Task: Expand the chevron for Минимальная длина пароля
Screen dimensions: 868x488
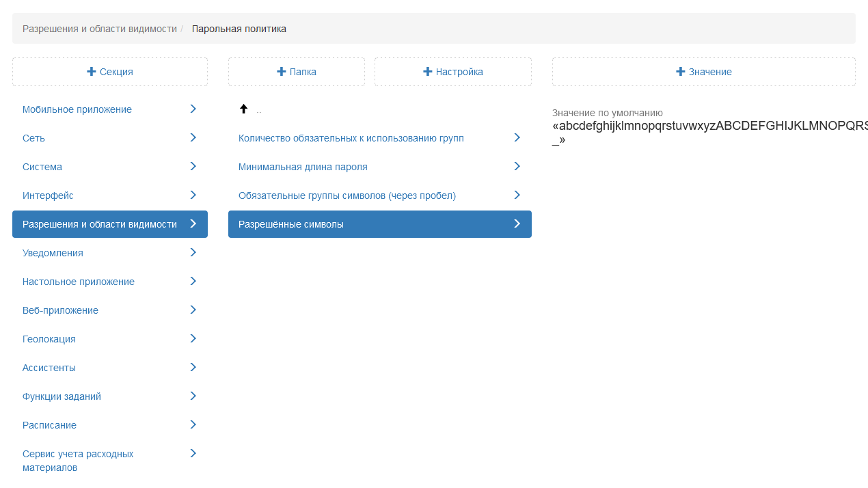Action: 517,167
